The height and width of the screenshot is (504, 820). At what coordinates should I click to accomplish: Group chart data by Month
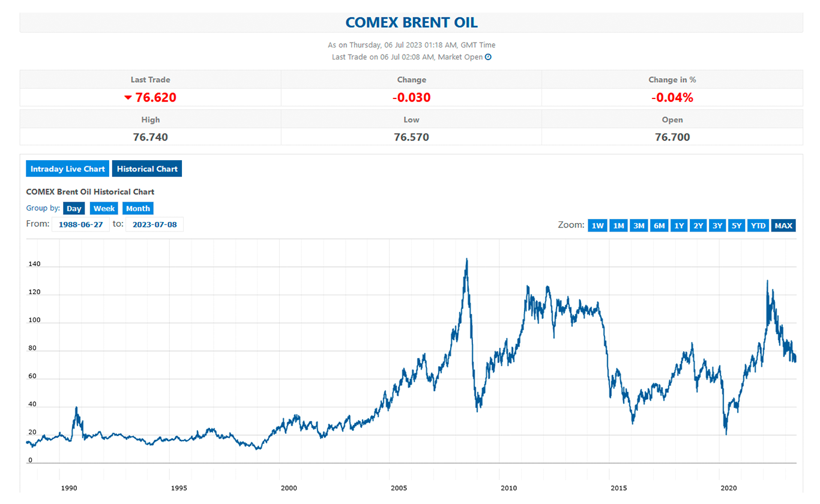point(138,208)
